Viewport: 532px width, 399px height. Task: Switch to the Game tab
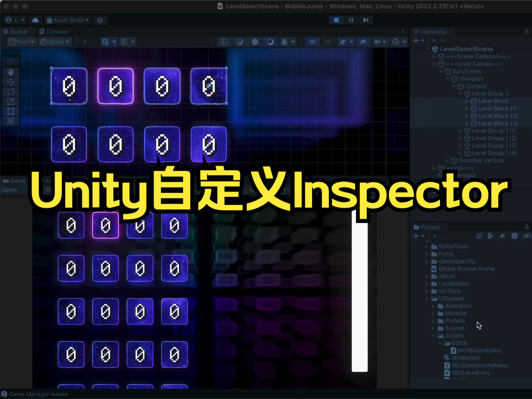click(x=15, y=181)
